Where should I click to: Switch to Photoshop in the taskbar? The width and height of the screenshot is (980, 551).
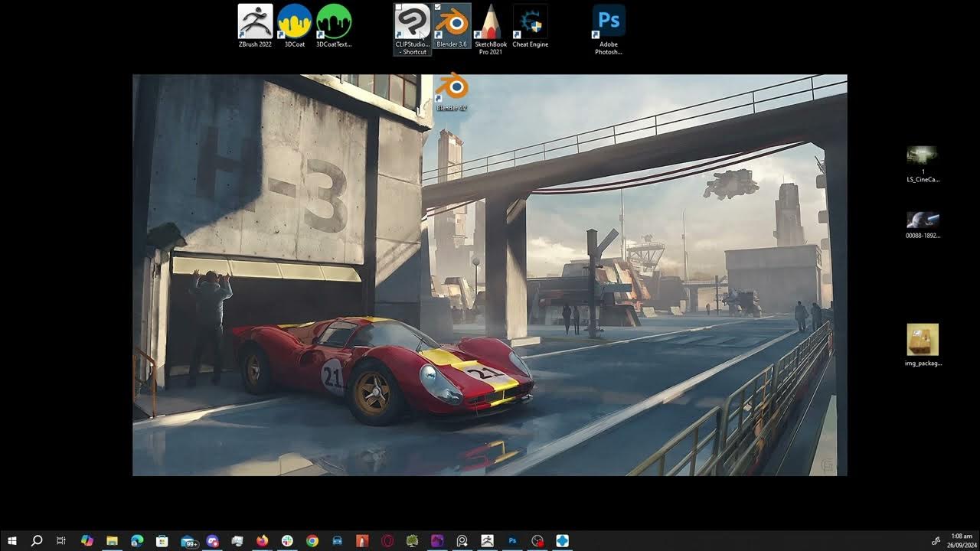[x=512, y=541]
